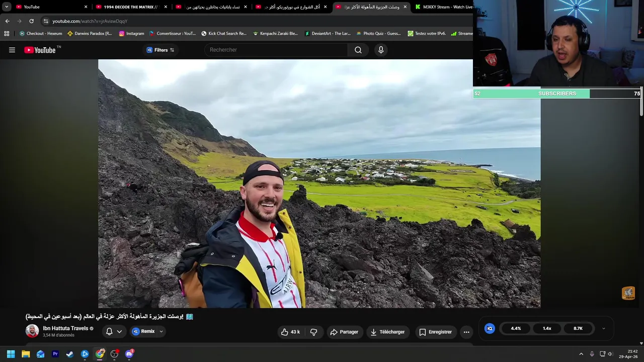Click the system tray volume speaker icon
The image size is (644, 362).
610,354
